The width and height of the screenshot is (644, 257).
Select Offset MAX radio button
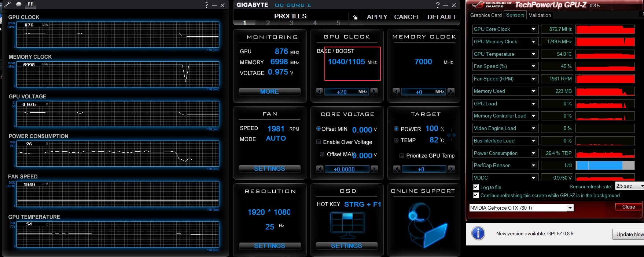[322, 154]
